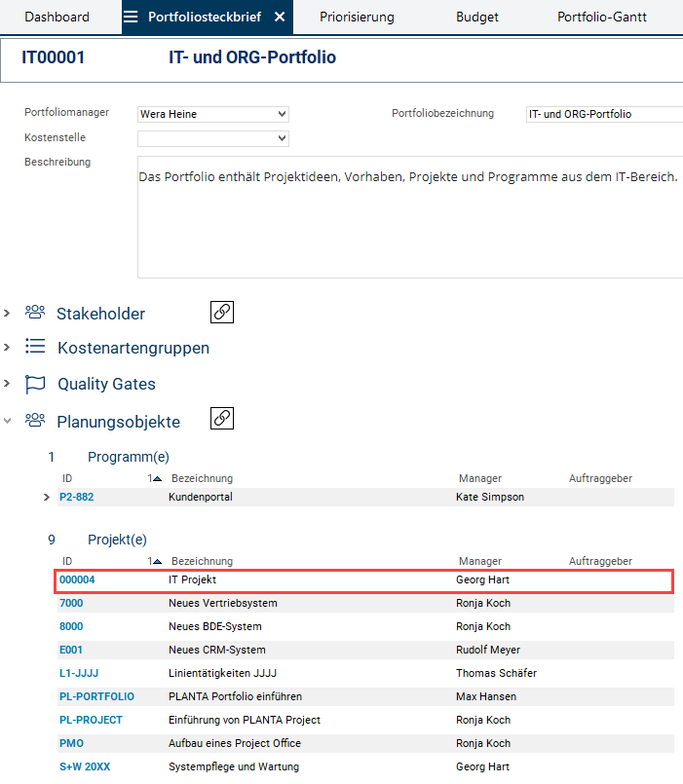
Task: Expand the Kostenartengruppen section
Action: pyautogui.click(x=7, y=348)
